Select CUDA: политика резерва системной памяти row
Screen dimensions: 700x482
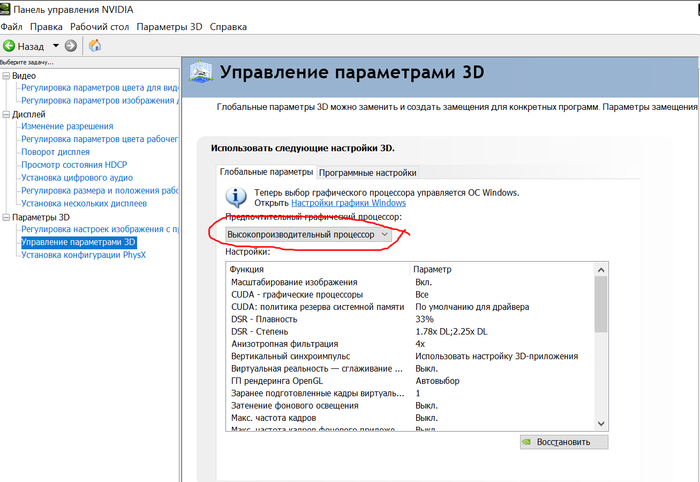pos(410,307)
